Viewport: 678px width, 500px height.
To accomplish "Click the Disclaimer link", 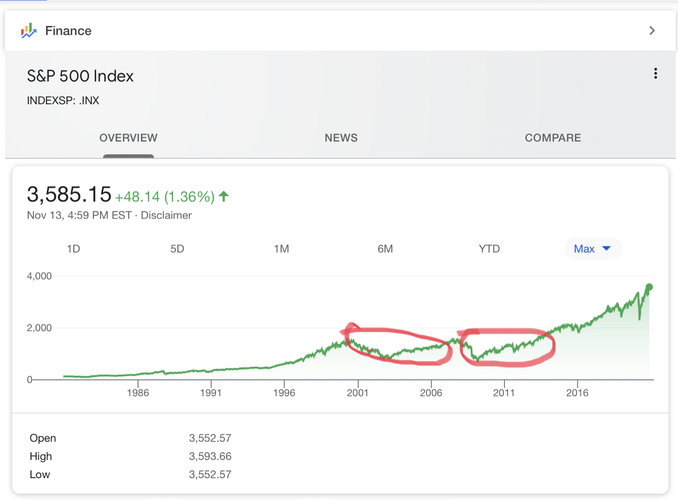I will [166, 215].
